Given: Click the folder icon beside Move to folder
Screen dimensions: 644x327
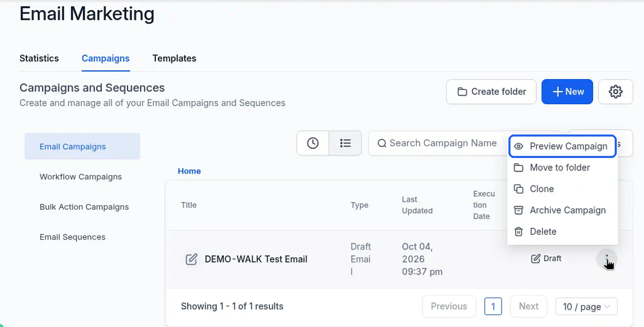Looking at the screenshot, I should (x=518, y=167).
